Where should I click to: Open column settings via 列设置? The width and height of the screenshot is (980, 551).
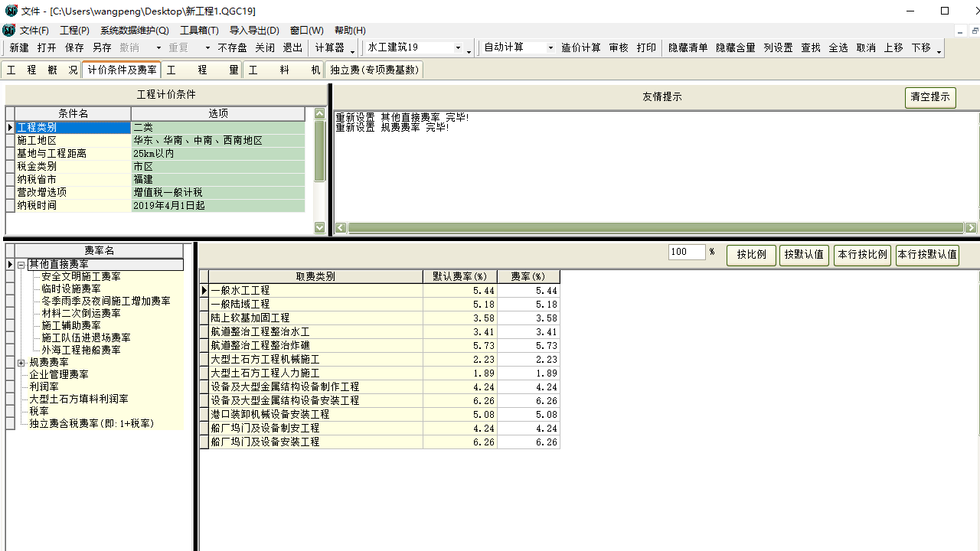point(778,47)
